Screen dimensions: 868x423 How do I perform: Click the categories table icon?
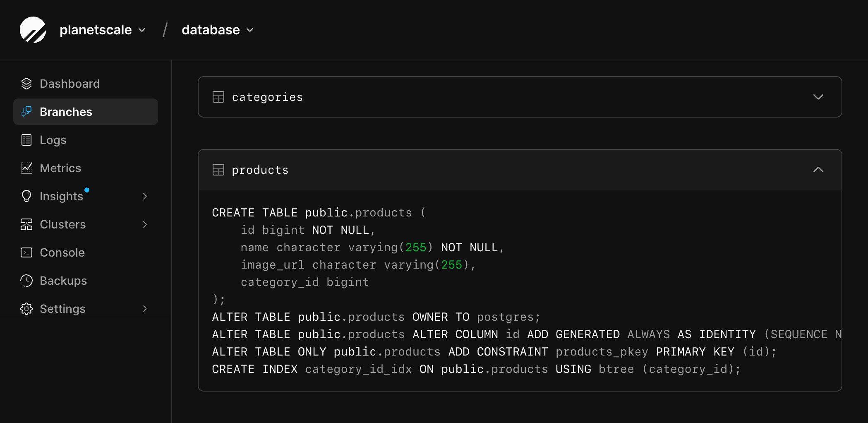click(218, 97)
